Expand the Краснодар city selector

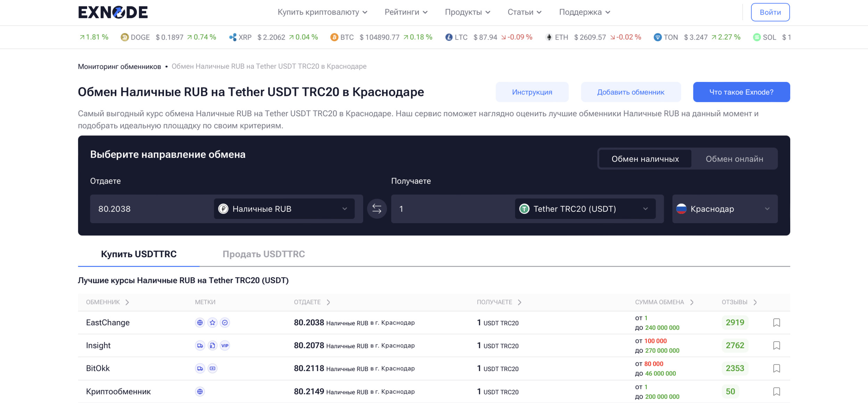point(725,209)
